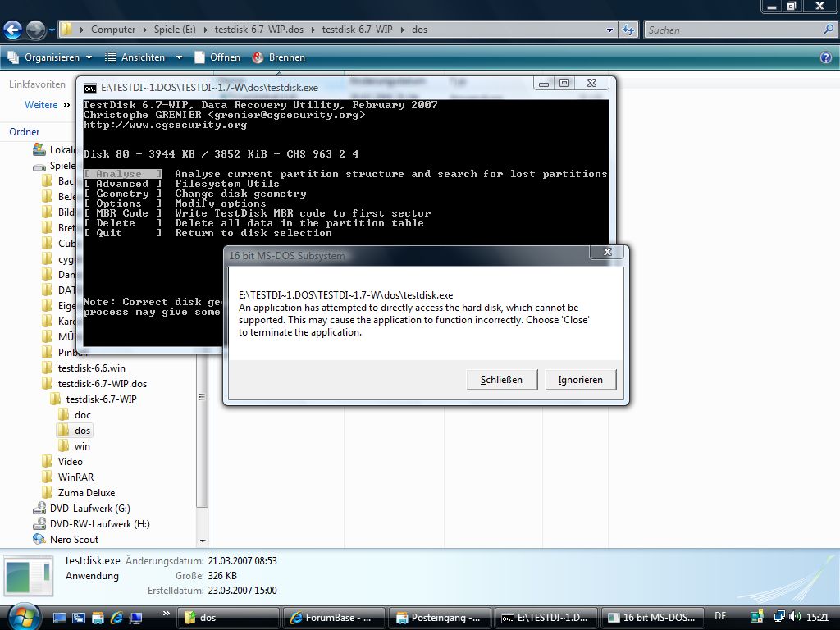Select the win folder in tree
The width and height of the screenshot is (840, 630).
click(82, 445)
